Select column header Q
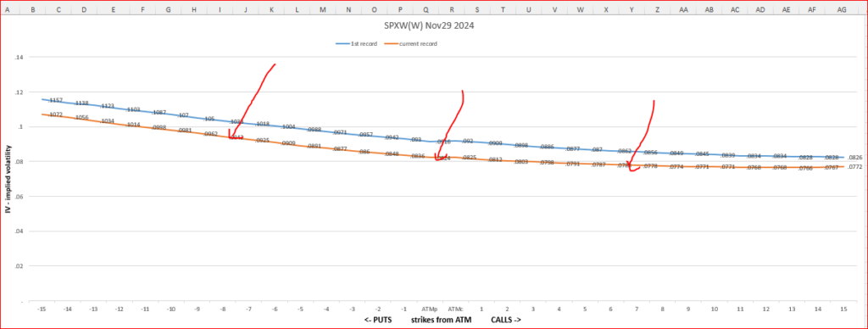Screen dimensions: 868x329 click(426, 9)
